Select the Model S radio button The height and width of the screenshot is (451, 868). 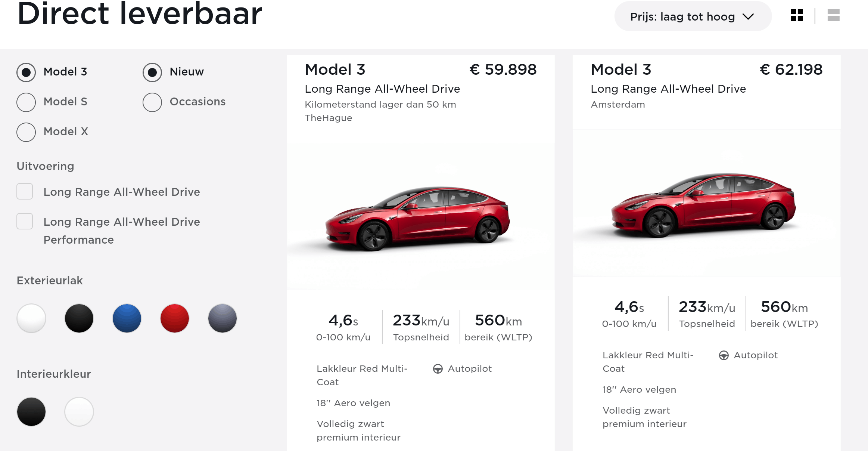coord(26,102)
